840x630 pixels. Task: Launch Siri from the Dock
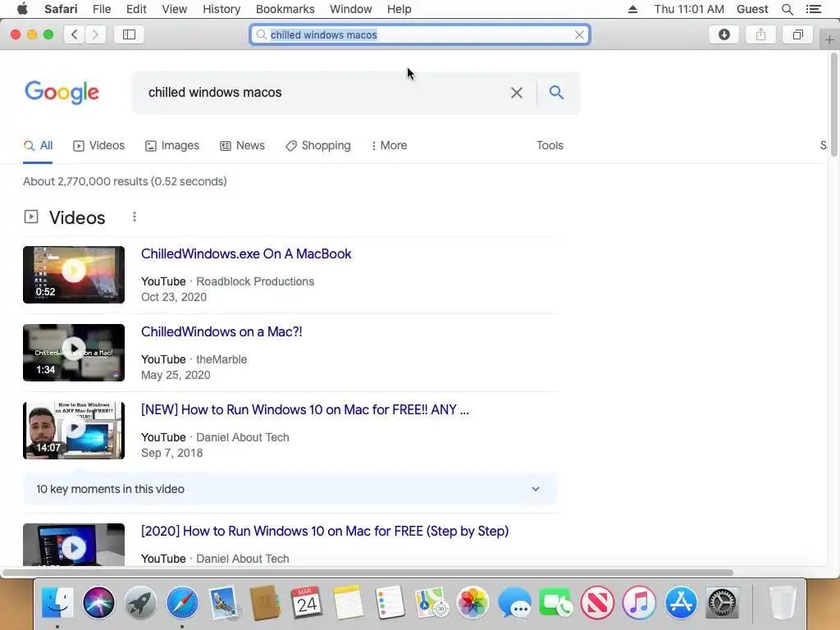click(x=99, y=603)
